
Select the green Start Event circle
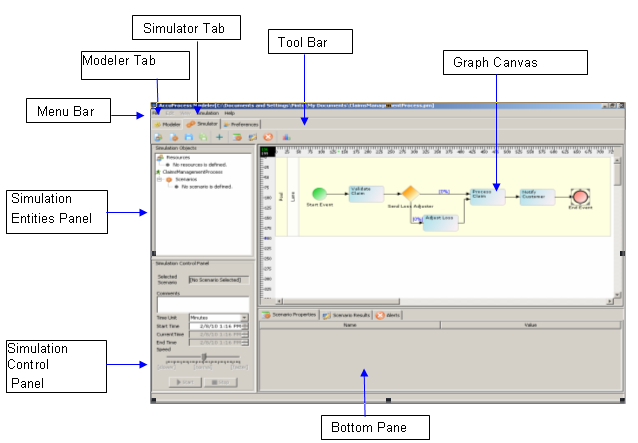tap(320, 192)
